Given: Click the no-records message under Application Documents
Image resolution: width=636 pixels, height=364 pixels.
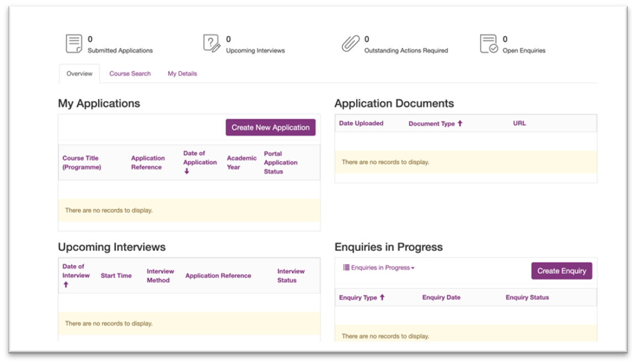Looking at the screenshot, I should pos(385,162).
